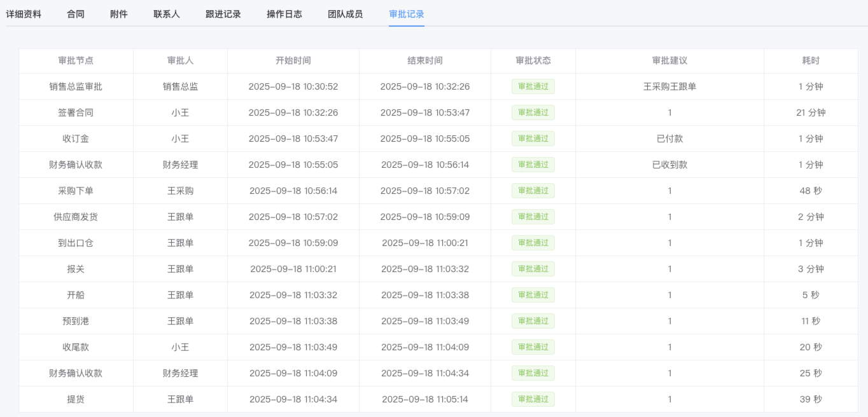Click the active 审批记录 tab

(407, 14)
